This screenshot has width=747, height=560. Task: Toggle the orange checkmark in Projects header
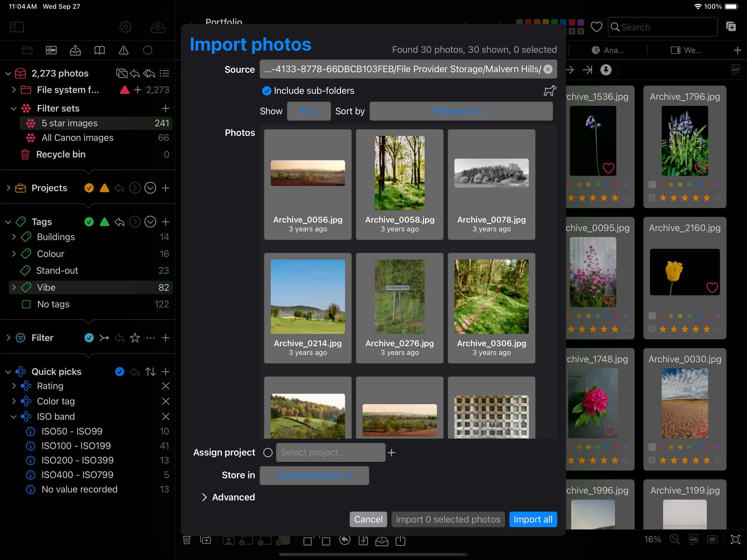[x=89, y=188]
